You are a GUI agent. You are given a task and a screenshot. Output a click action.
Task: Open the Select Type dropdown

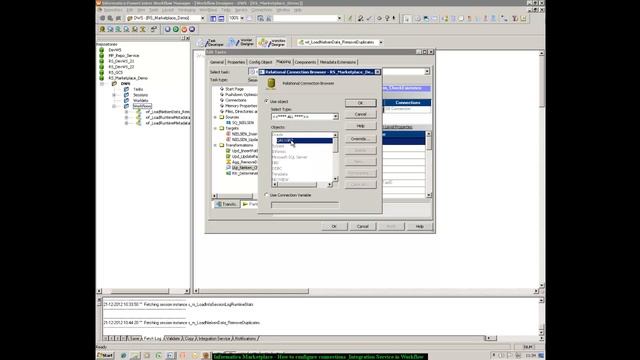pos(335,117)
